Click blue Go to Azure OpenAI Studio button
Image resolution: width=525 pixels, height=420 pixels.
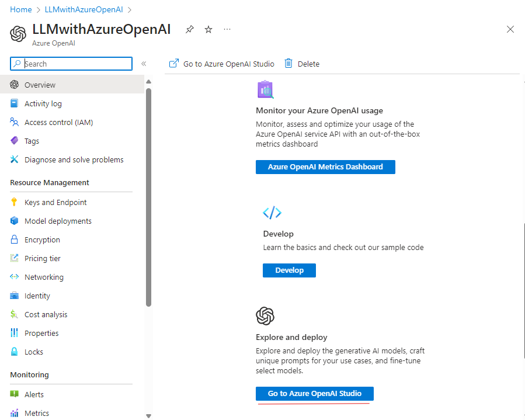pos(315,394)
